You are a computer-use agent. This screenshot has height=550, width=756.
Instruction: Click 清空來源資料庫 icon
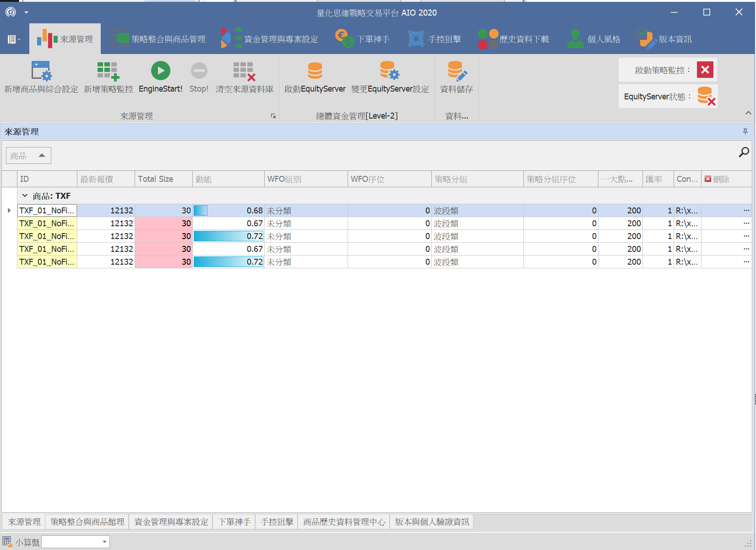[x=245, y=71]
